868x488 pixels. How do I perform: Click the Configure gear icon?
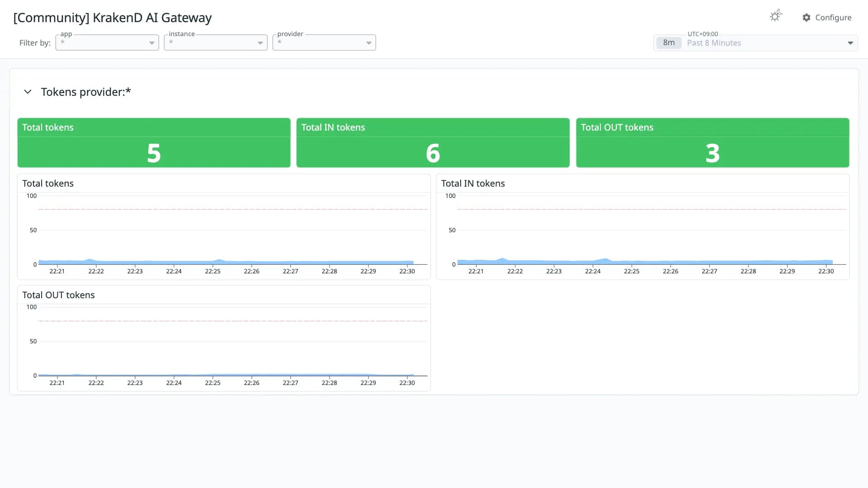tap(807, 18)
